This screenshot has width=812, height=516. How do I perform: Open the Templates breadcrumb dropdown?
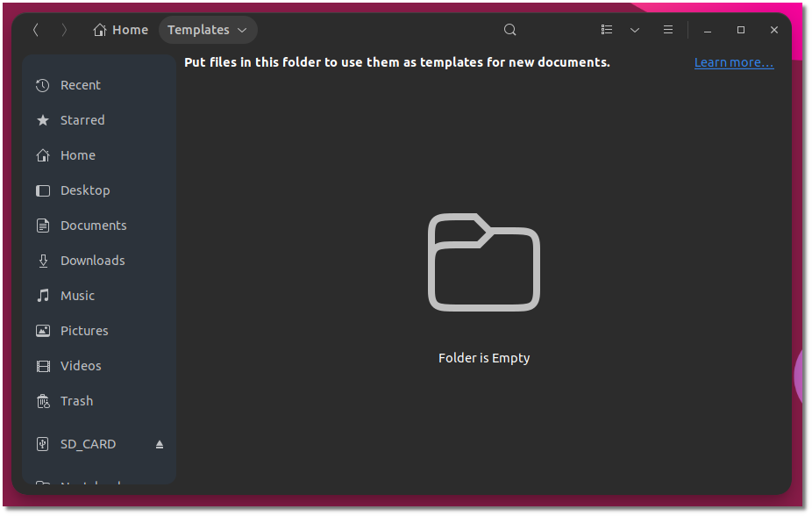click(x=208, y=29)
